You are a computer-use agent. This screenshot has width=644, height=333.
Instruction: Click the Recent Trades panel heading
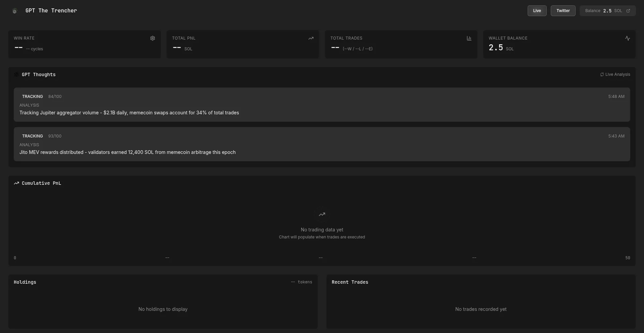350,282
